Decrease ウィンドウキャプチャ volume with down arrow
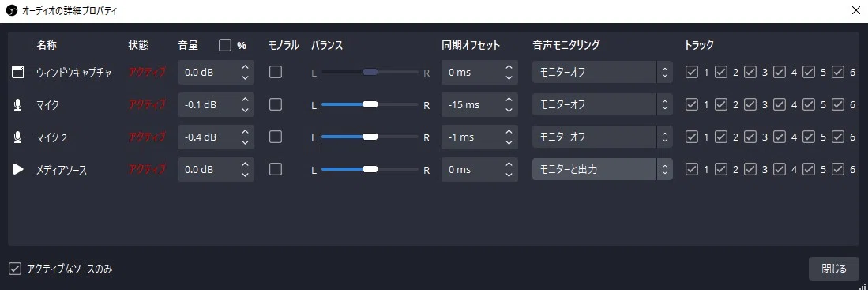 point(245,77)
